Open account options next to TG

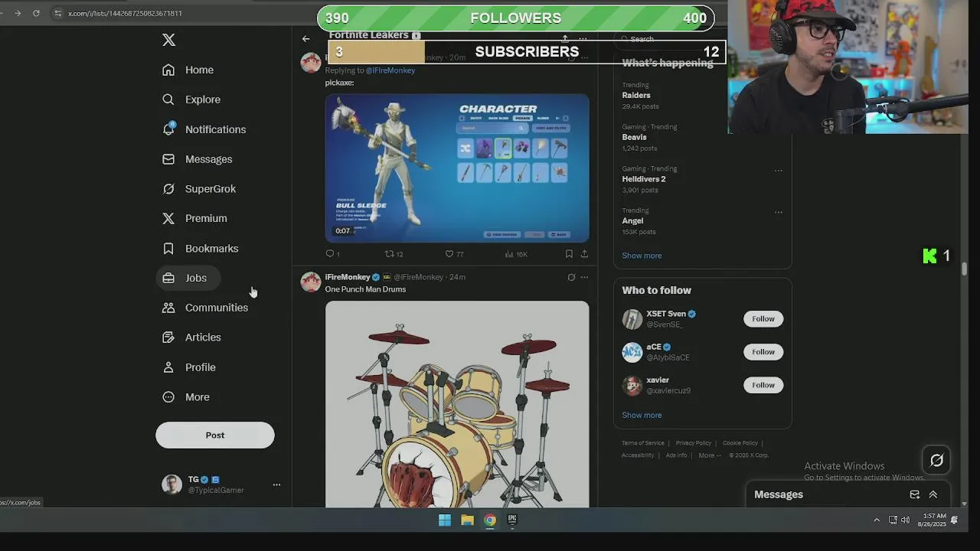tap(276, 484)
